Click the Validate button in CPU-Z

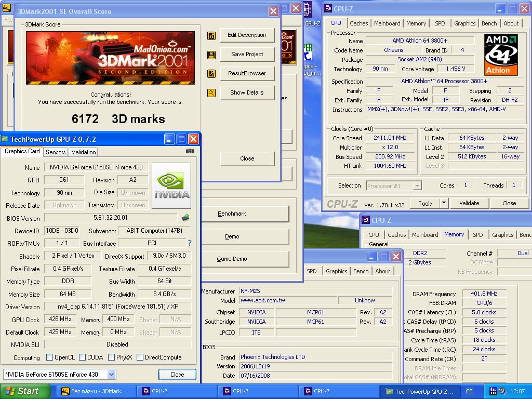click(469, 203)
